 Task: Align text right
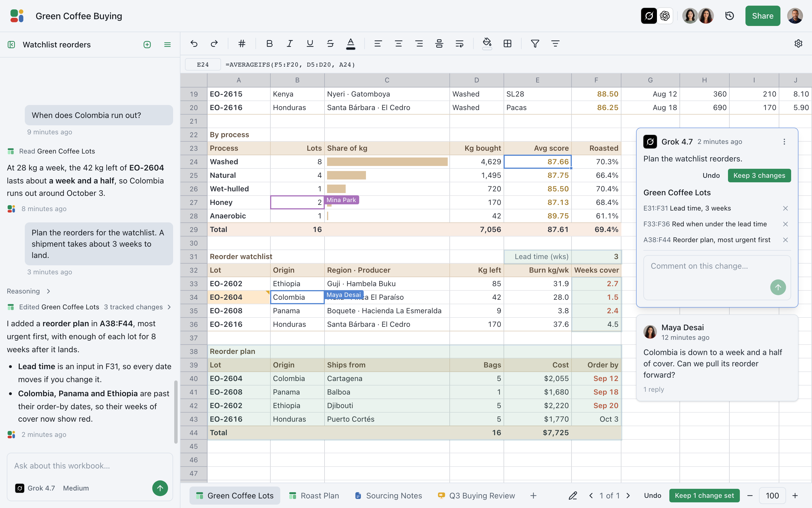pyautogui.click(x=419, y=44)
